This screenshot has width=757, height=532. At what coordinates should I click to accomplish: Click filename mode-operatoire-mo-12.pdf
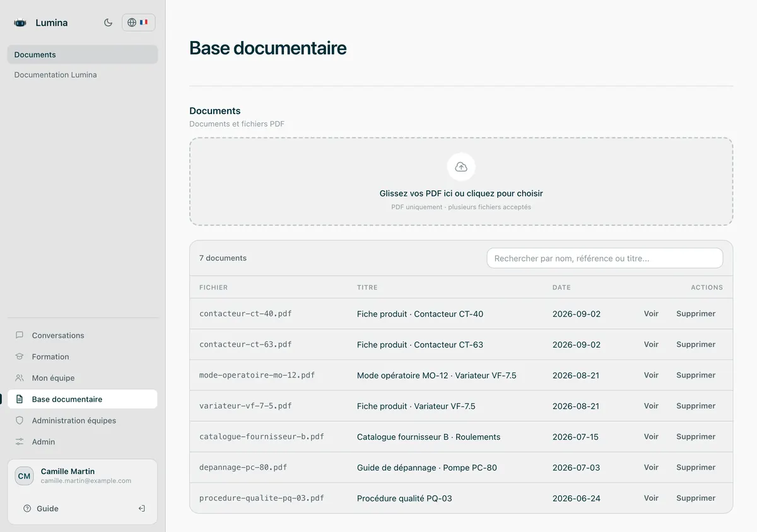click(x=257, y=375)
